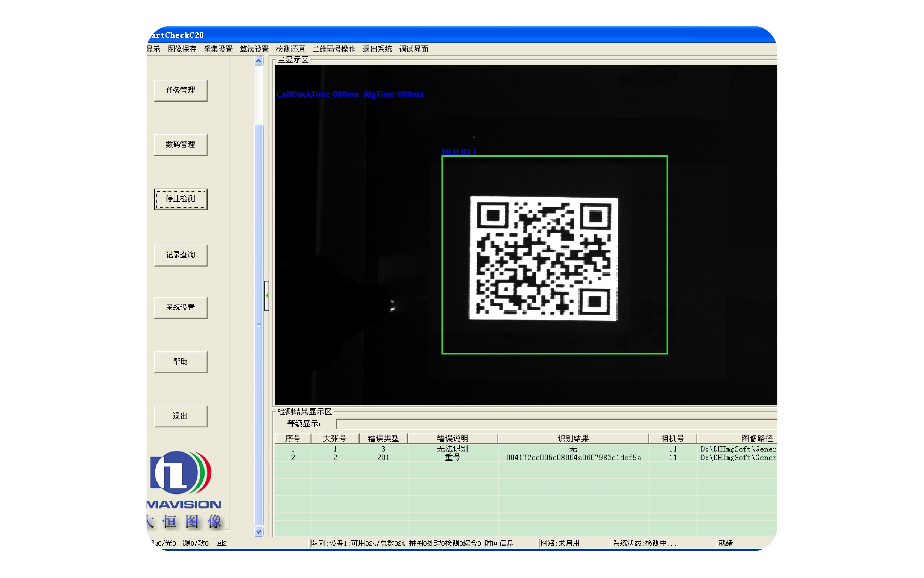The width and height of the screenshot is (924, 578).
Task: Click the 退出 button in the sidebar
Action: pos(181,416)
